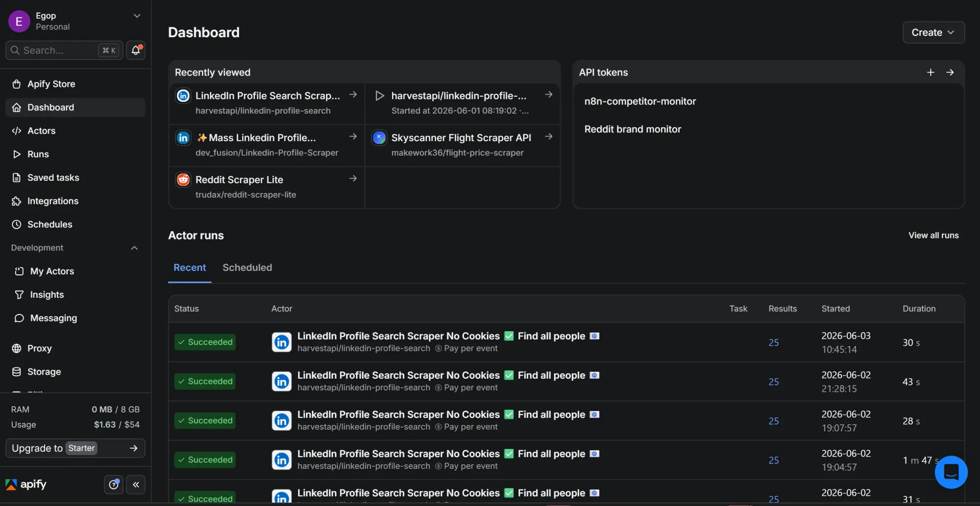Switch to the Scheduled tab

tap(247, 267)
